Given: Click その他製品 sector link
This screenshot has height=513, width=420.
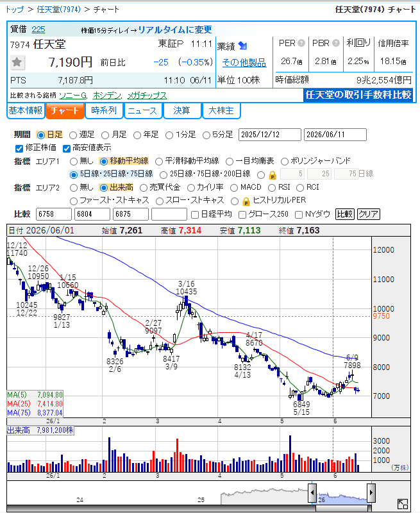Looking at the screenshot, I should [x=244, y=63].
